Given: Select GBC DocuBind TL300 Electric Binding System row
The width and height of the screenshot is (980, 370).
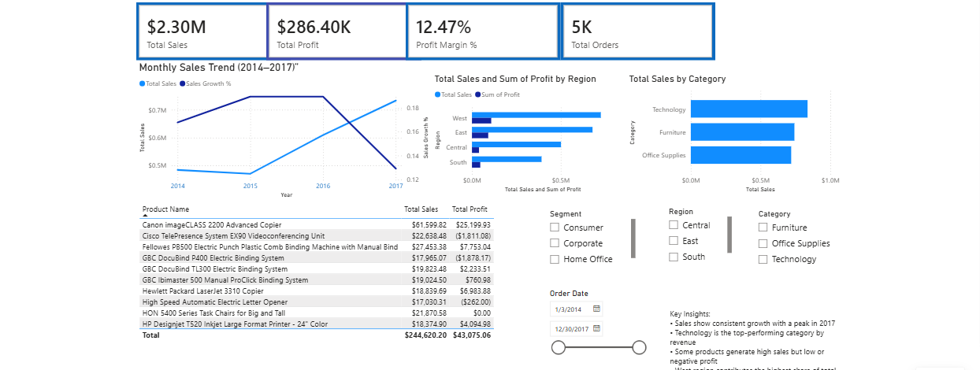Looking at the screenshot, I should (x=317, y=268).
